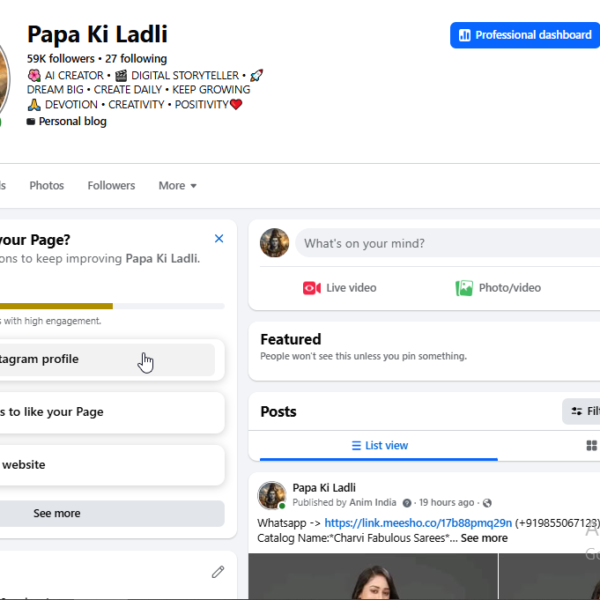Open the 59K followers link

(60, 59)
